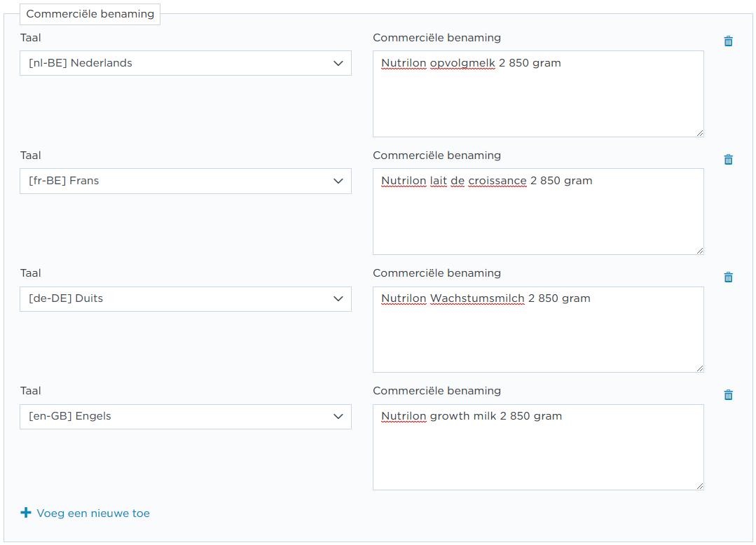Click 'Commerciële benaming' label above Wachstumsmilch field

point(437,273)
